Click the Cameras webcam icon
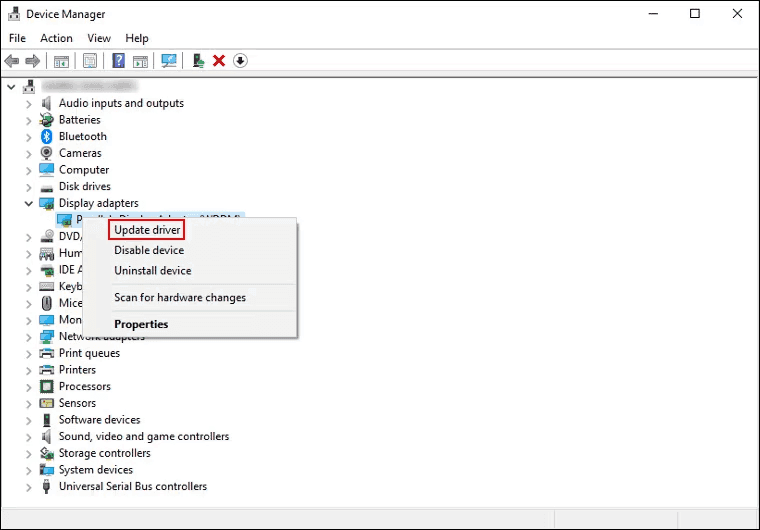Screen dimensions: 760x530 pos(47,153)
